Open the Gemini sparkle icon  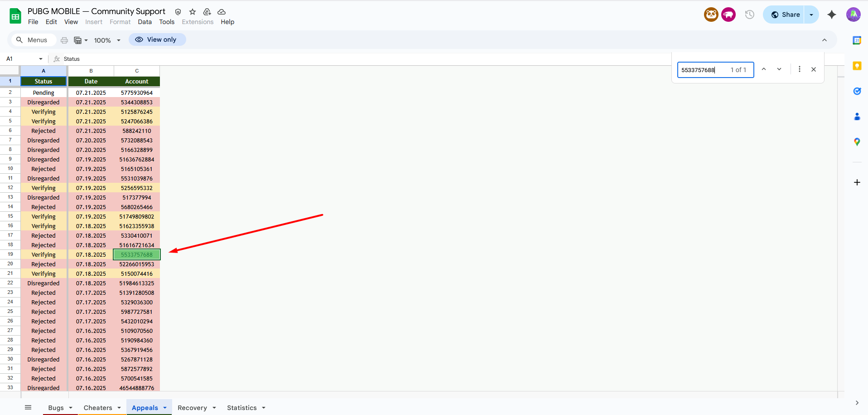(x=832, y=15)
